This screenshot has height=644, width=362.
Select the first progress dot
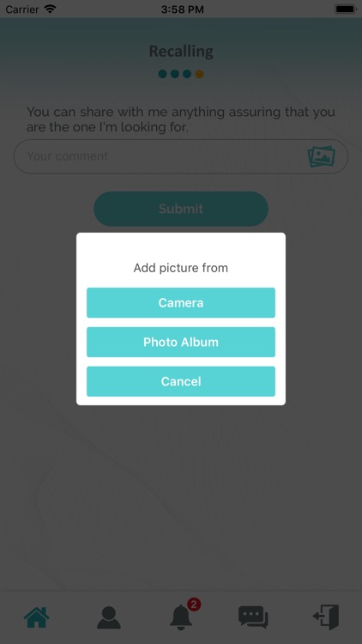(x=162, y=74)
